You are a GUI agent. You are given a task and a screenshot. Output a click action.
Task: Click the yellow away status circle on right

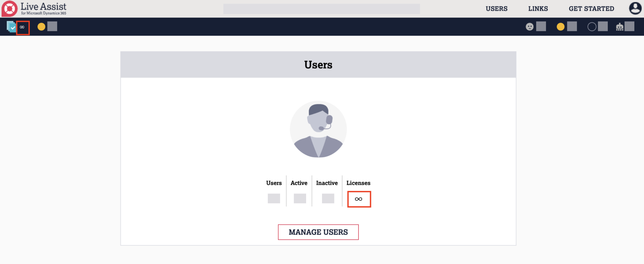tap(561, 27)
